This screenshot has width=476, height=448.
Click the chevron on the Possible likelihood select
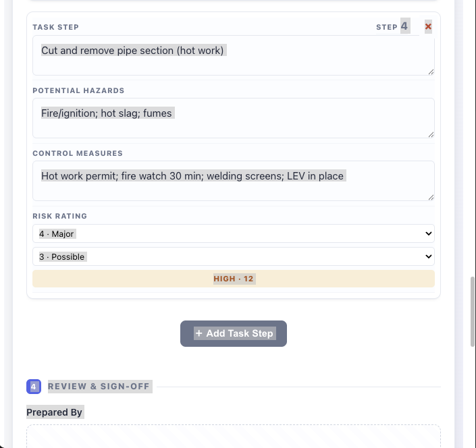(428, 256)
